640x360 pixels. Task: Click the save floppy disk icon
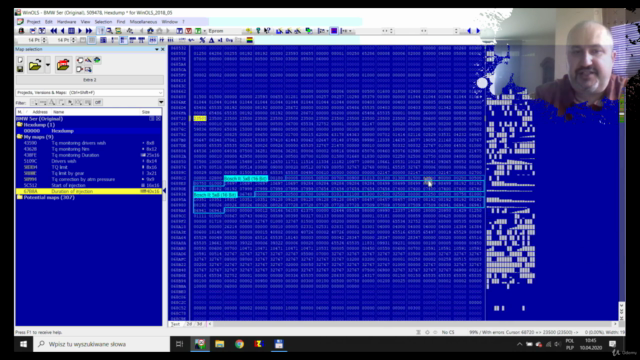point(20,69)
